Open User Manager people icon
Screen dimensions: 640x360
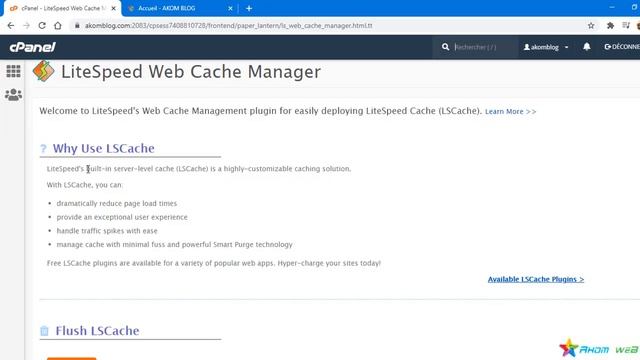(x=13, y=95)
